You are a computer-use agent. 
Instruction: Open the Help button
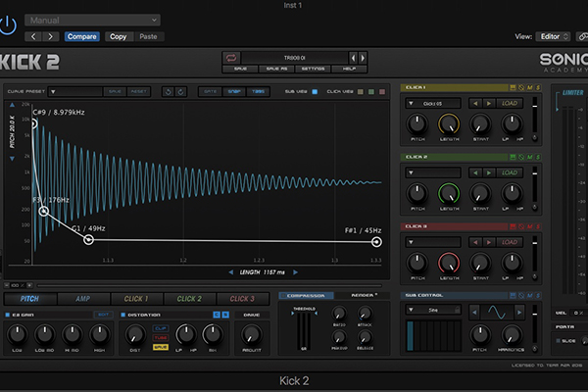pyautogui.click(x=349, y=69)
